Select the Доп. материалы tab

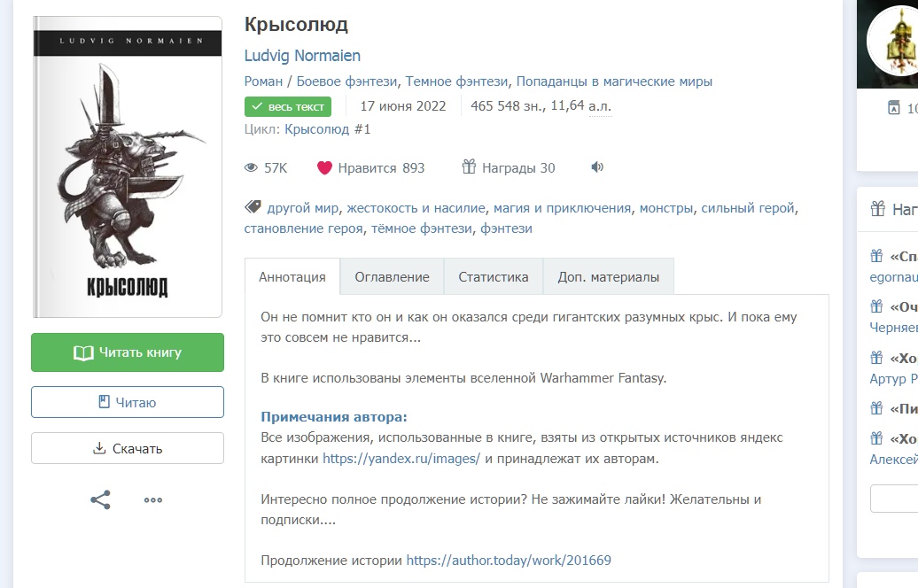click(608, 276)
